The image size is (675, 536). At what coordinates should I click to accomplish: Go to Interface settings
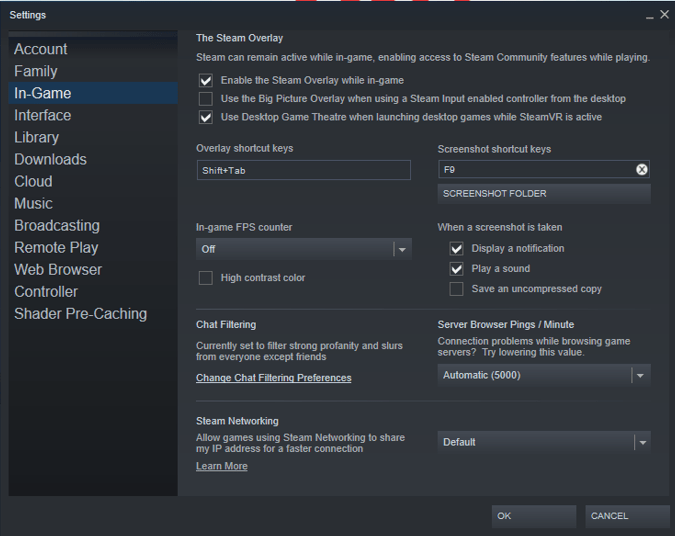(93, 115)
